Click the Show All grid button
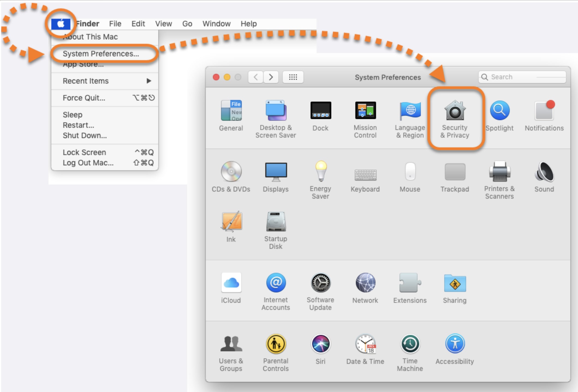578x392 pixels. point(293,77)
